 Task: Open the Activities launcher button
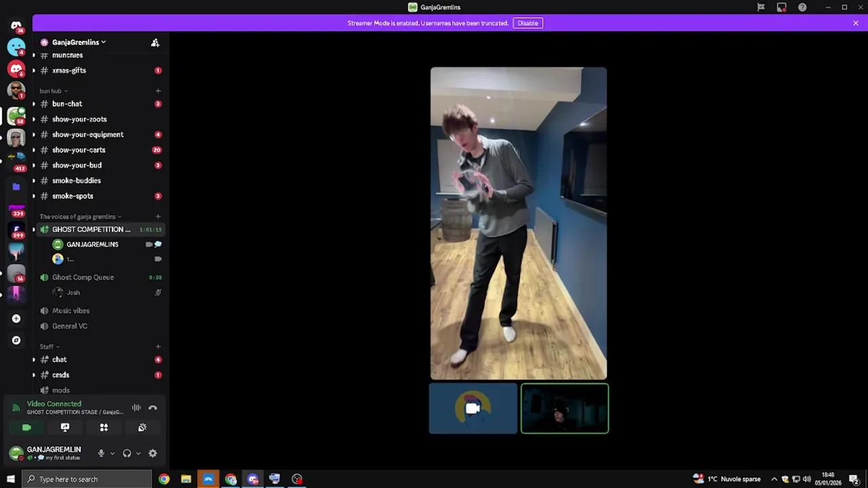104,428
